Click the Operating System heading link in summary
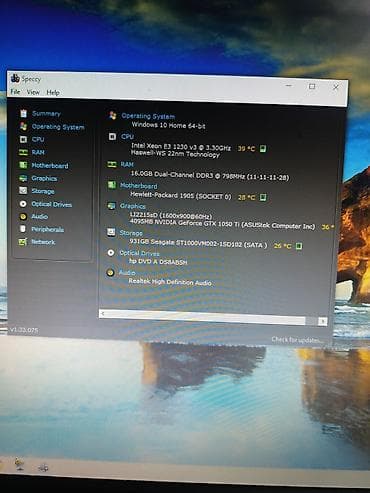 point(148,116)
